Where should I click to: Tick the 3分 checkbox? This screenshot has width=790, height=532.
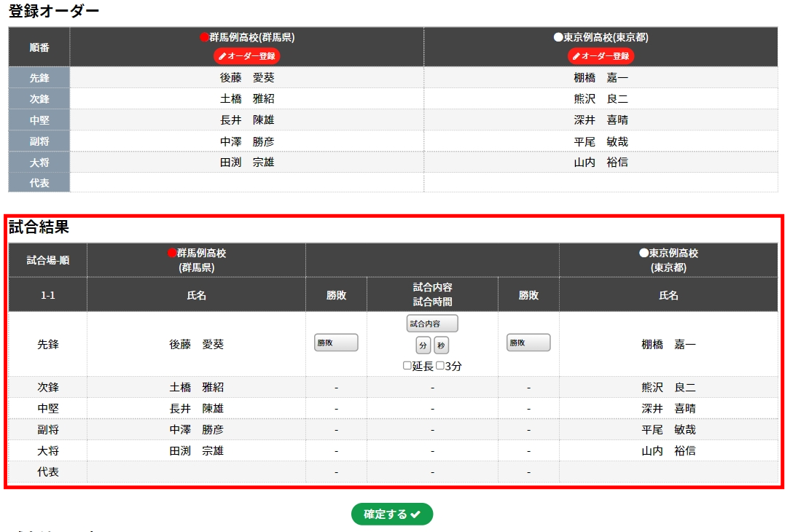click(x=440, y=366)
